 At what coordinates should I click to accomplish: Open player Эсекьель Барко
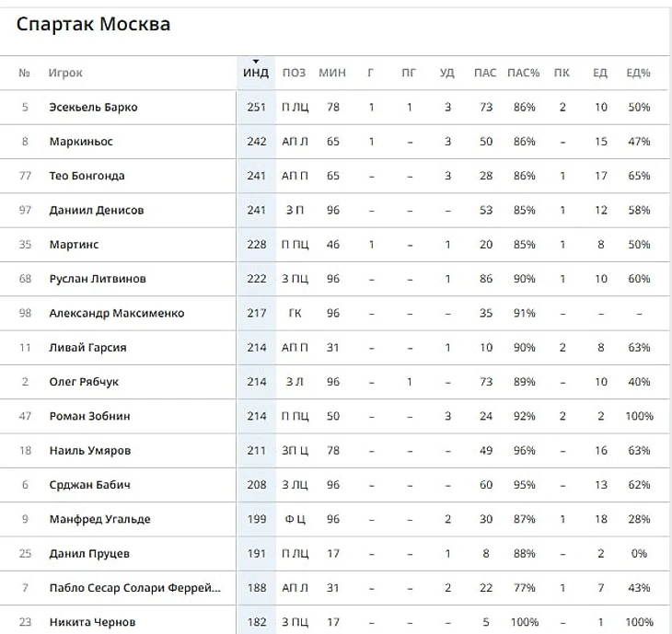pos(93,107)
